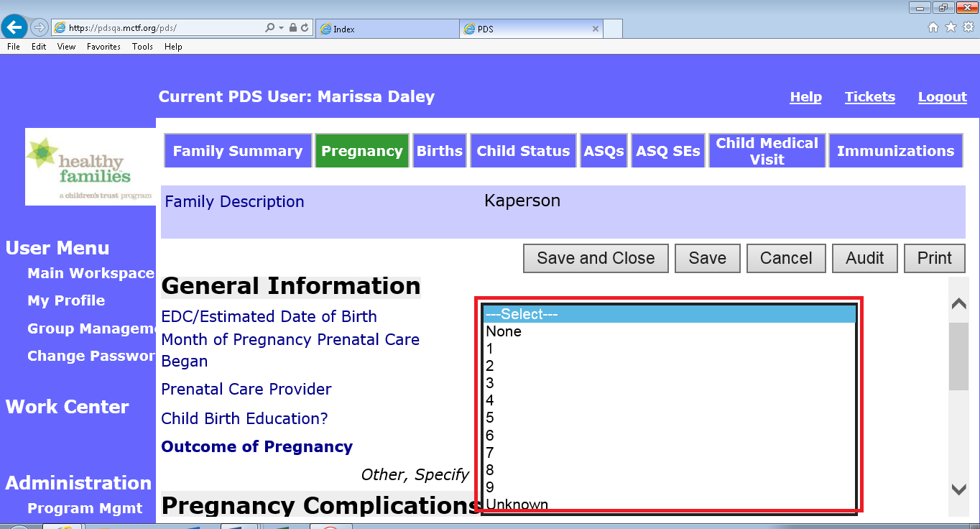Image resolution: width=980 pixels, height=529 pixels.
Task: Choose month 3 in dropdown list
Action: click(x=669, y=383)
